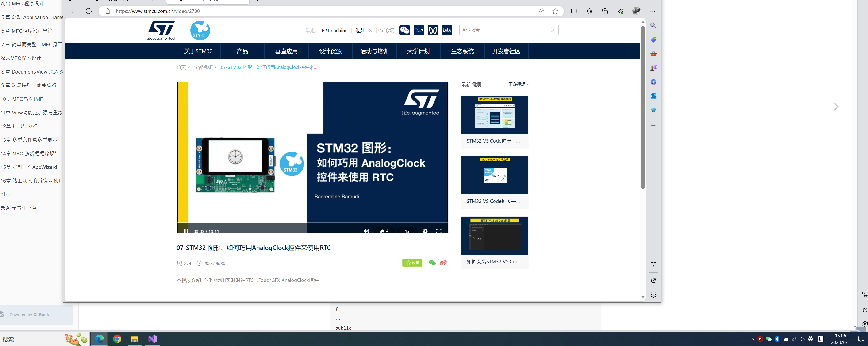Open Browser Essentials heartbeat icon
This screenshot has height=346, width=868.
pos(620,11)
